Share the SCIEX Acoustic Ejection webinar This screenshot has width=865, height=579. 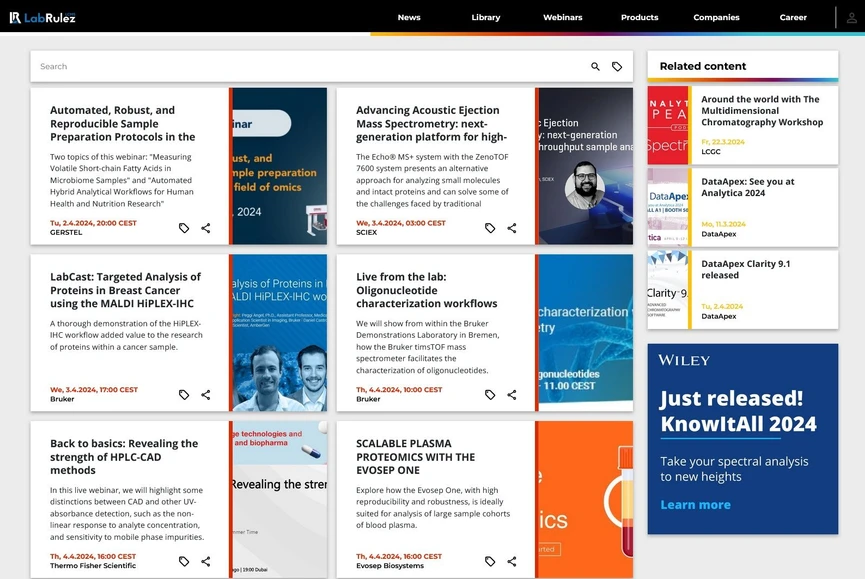tap(512, 228)
